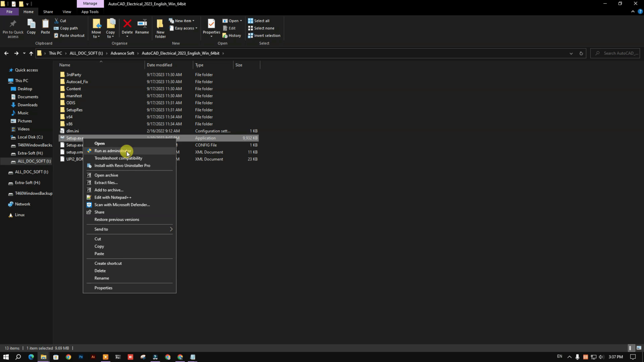Click the 'Date modified' column header
644x362 pixels.
(159, 65)
